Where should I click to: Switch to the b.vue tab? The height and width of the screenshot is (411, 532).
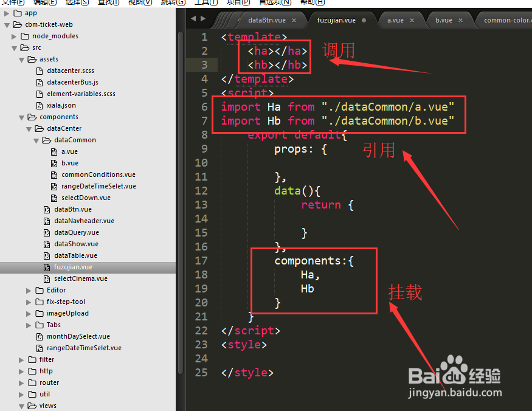point(444,20)
